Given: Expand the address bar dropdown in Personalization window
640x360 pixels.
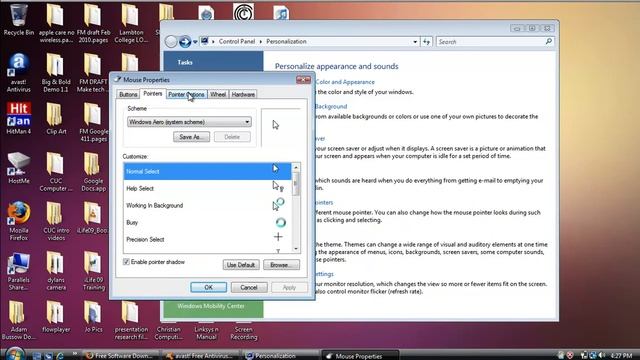Looking at the screenshot, I should point(415,42).
